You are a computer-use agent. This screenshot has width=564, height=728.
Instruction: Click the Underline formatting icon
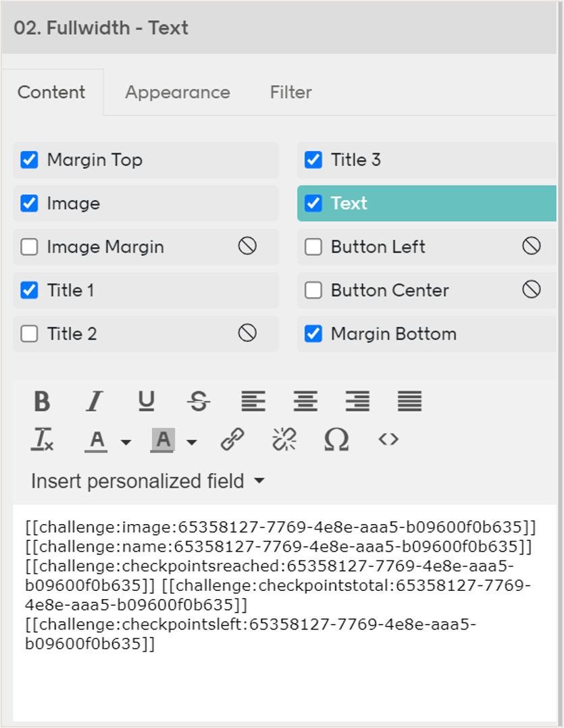[146, 401]
